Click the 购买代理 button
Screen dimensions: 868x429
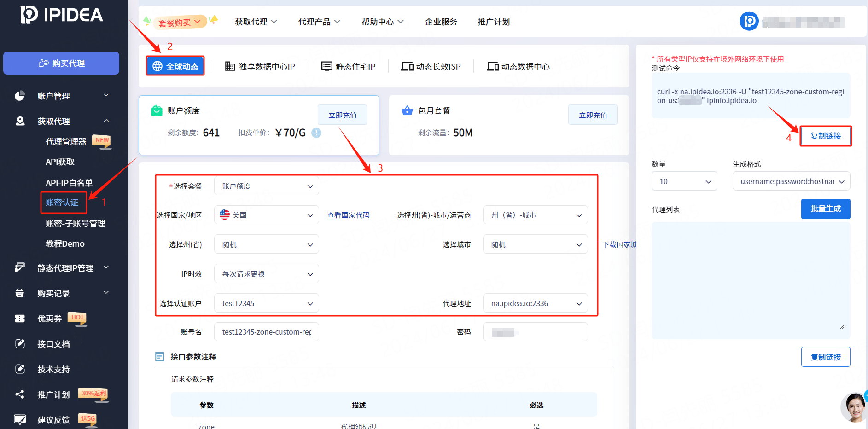61,63
